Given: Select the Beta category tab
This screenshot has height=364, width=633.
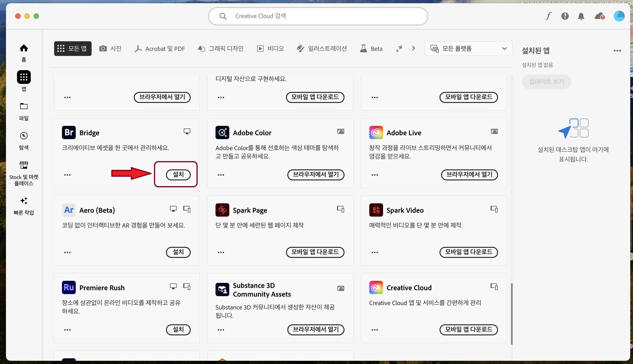Looking at the screenshot, I should 371,49.
